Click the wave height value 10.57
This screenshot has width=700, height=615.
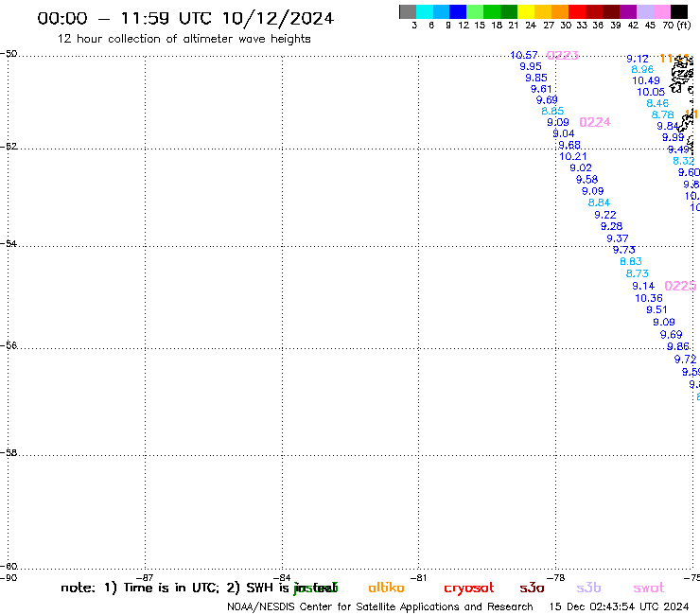(x=524, y=55)
